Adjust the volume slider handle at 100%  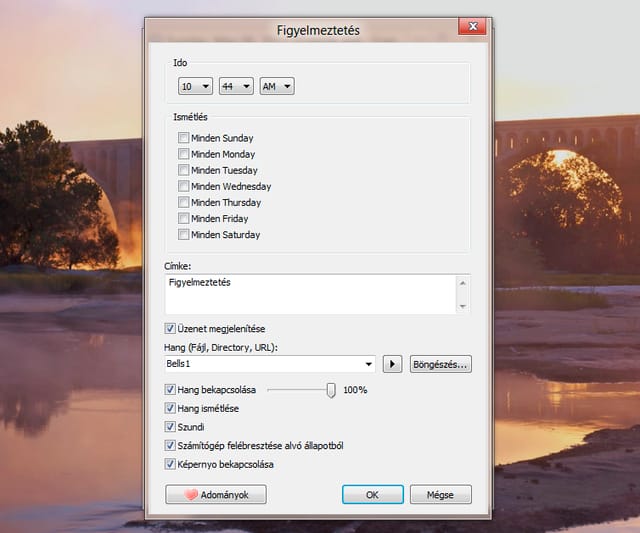[331, 390]
